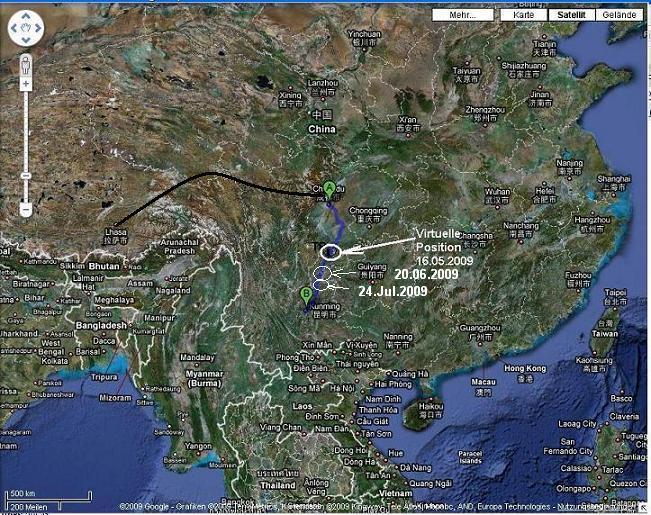Click the white circle at Virtuelle Position

332,252
